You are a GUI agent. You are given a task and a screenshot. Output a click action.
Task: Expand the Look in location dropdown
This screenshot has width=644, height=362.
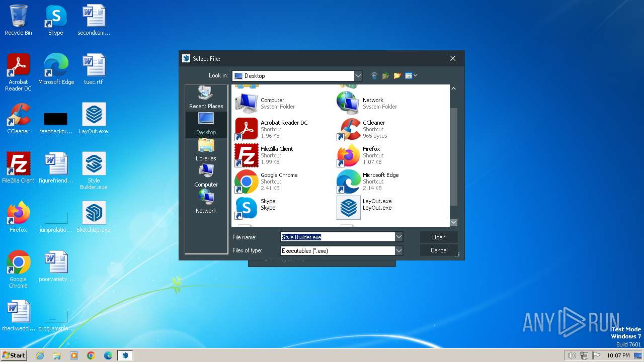358,76
